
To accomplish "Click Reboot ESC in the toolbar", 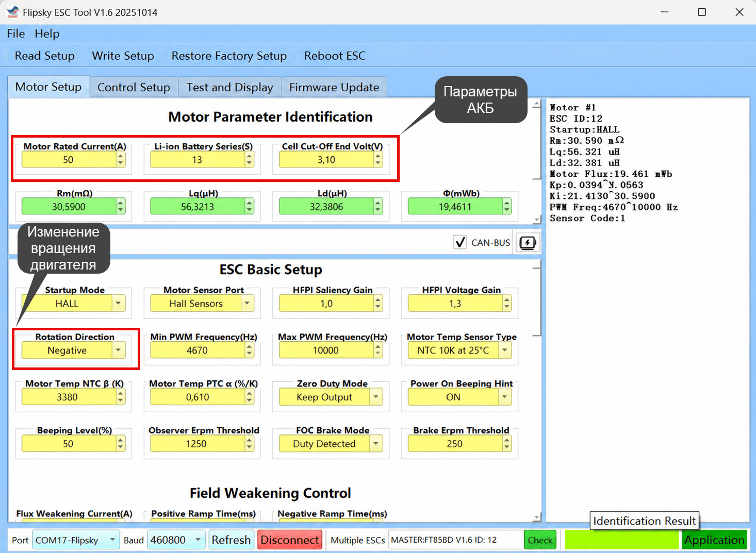I will [335, 56].
